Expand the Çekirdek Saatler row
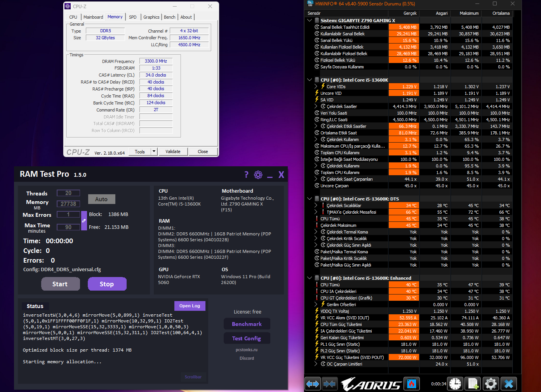Screen dimensions: 541x392 [x=316, y=106]
